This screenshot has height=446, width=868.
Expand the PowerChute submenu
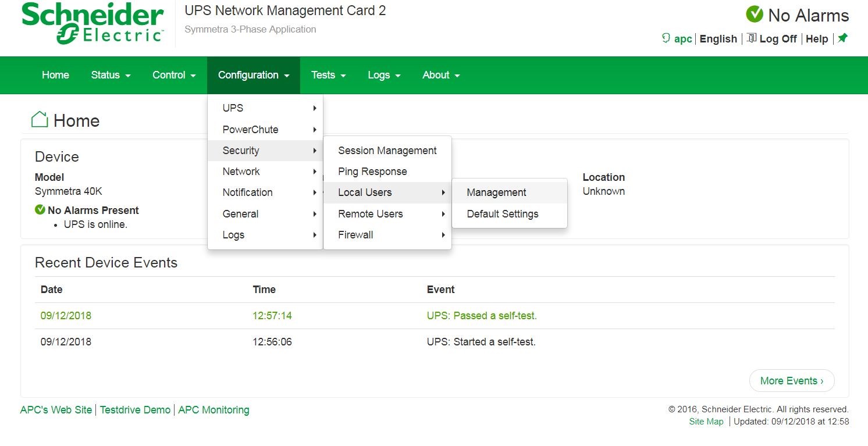click(265, 129)
